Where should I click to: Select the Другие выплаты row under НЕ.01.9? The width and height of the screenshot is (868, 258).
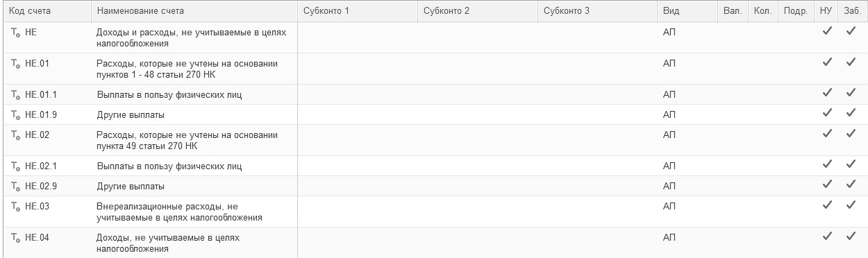coord(435,114)
